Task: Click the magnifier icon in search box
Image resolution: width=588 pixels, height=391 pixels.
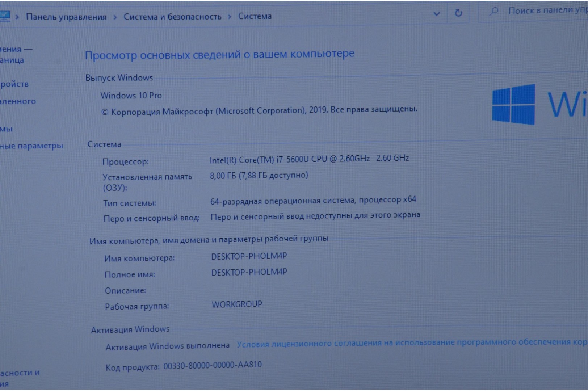Action: 493,12
